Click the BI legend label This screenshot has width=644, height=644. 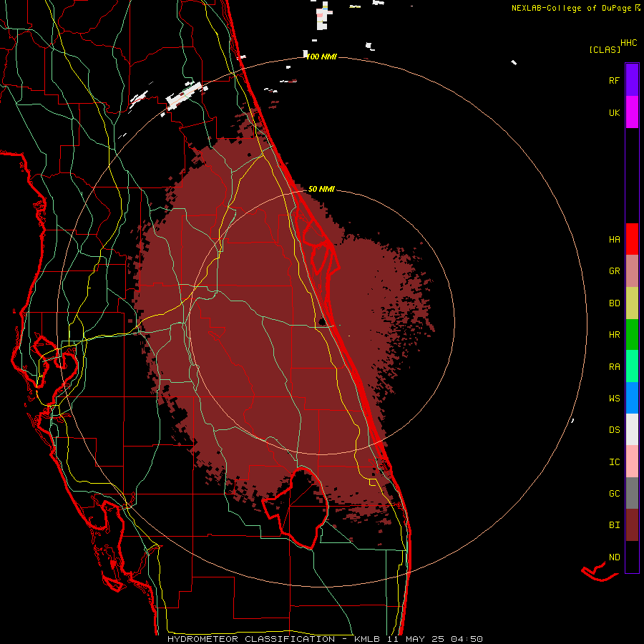point(614,525)
